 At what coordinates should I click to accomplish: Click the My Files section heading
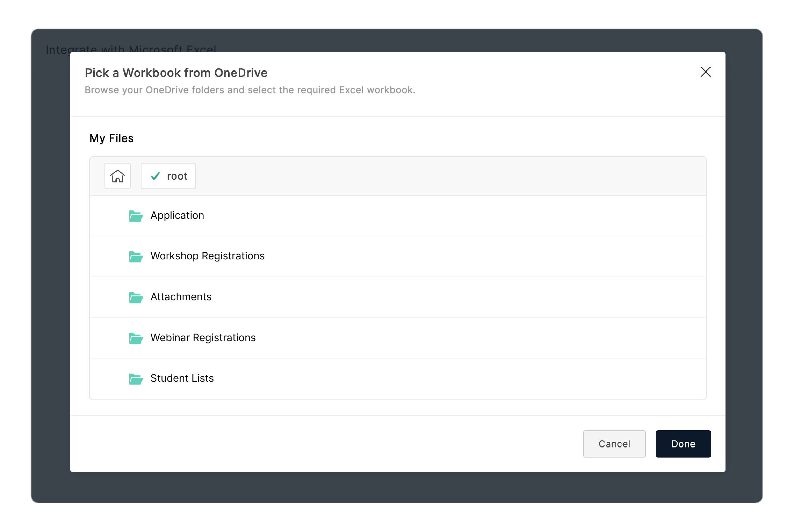pos(111,138)
